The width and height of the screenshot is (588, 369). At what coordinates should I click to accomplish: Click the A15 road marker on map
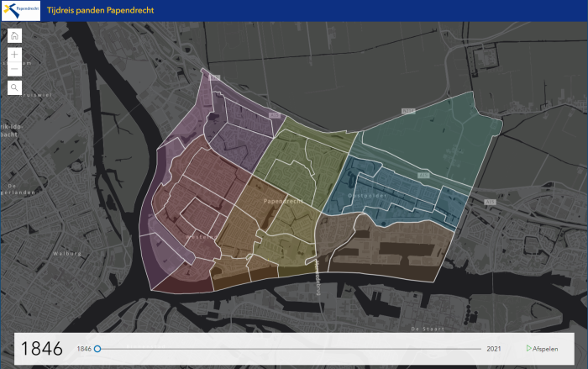423,175
